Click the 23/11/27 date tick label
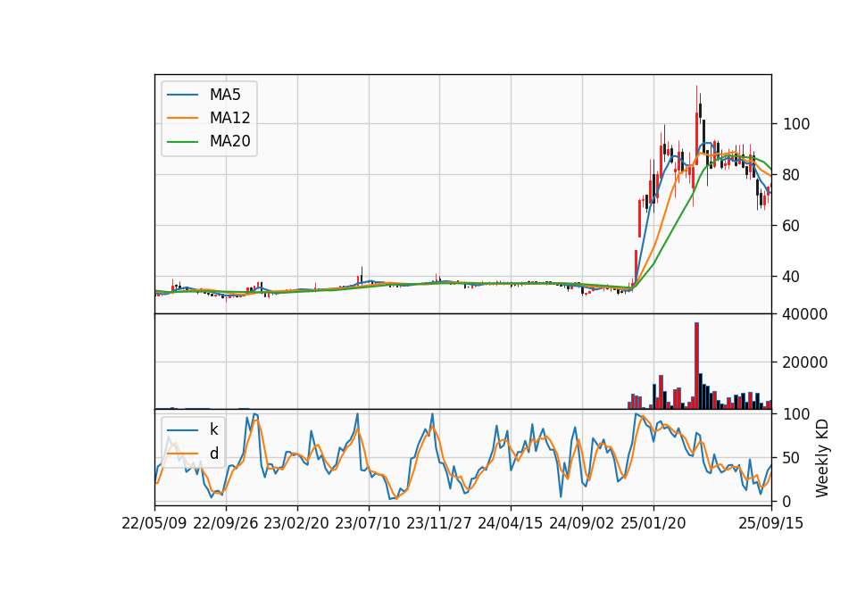The width and height of the screenshot is (857, 616). coord(439,523)
